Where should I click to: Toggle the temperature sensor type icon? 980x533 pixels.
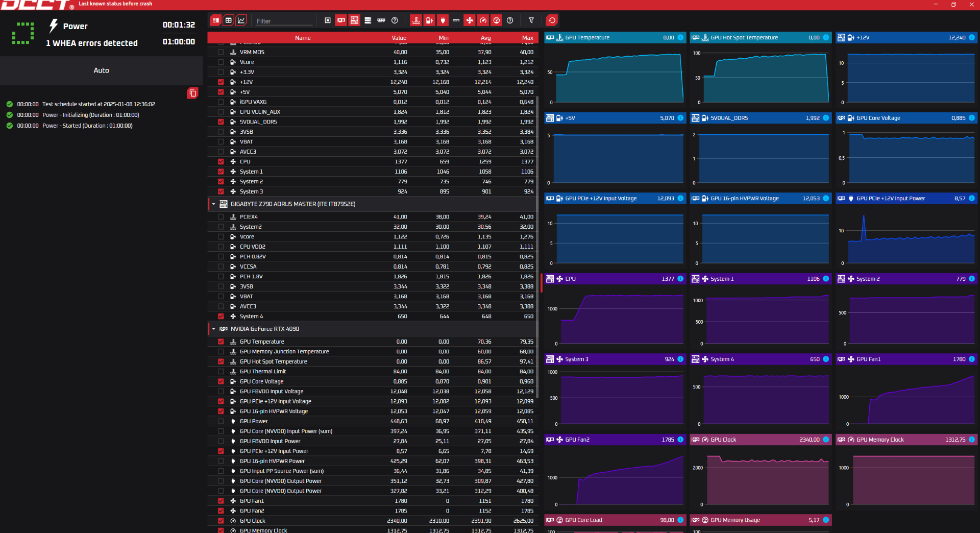coord(416,20)
